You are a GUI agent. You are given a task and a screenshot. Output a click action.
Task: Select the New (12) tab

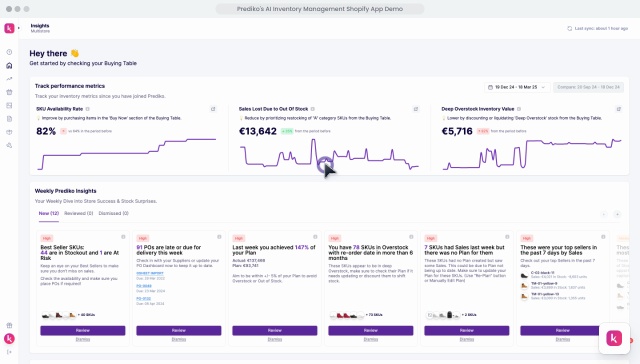49,213
